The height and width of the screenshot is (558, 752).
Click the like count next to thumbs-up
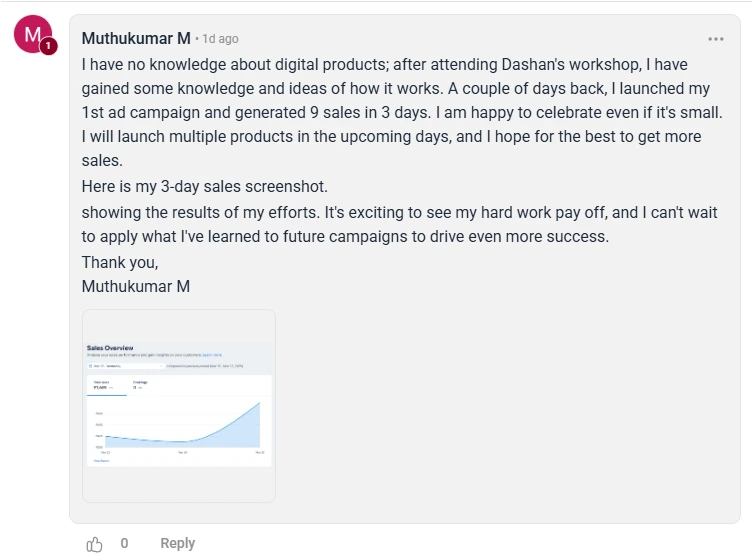pos(125,543)
